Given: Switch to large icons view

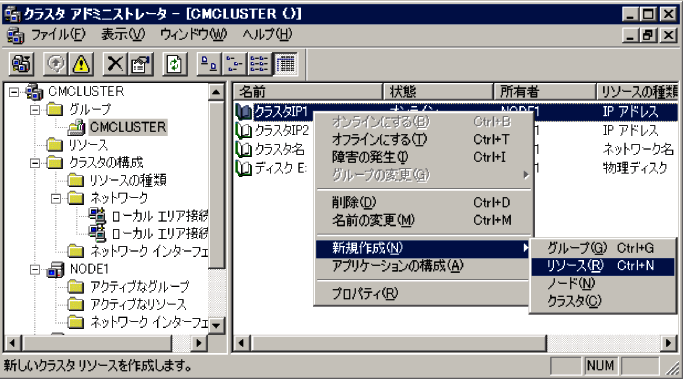Looking at the screenshot, I should [208, 64].
